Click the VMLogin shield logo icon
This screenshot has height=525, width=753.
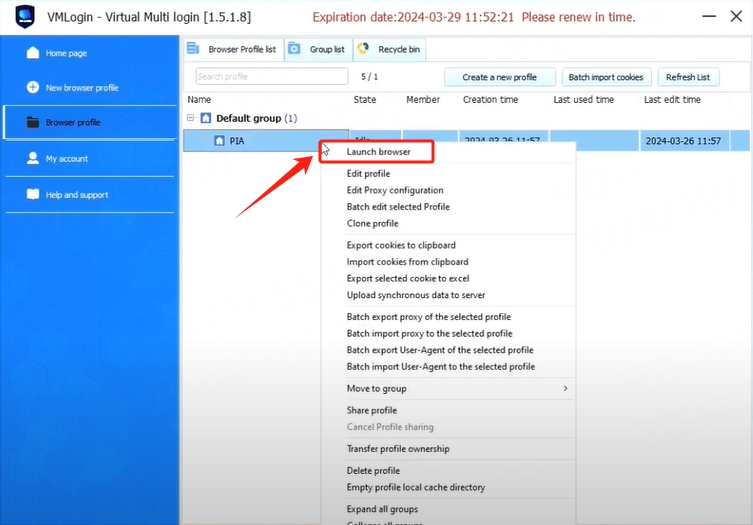click(25, 17)
